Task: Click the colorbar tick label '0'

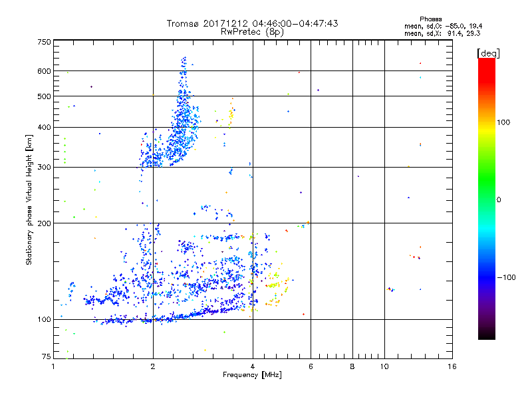Action: [x=498, y=200]
